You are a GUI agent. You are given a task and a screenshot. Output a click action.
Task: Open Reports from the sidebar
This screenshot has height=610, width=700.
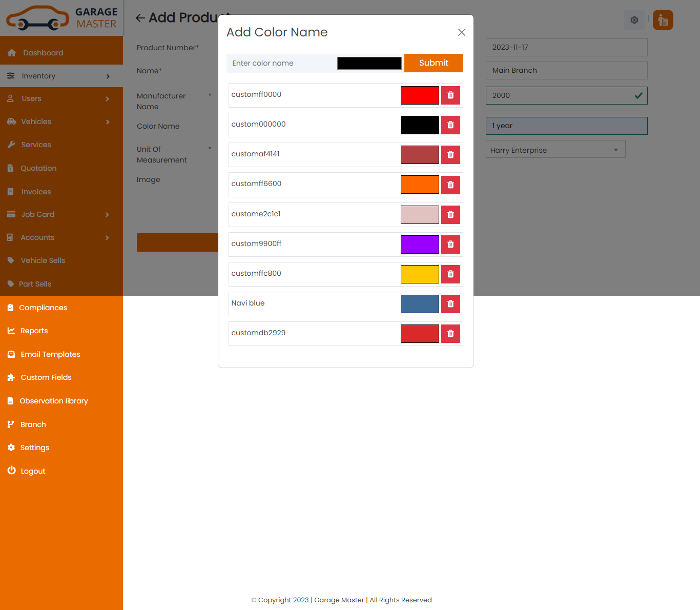pyautogui.click(x=34, y=331)
